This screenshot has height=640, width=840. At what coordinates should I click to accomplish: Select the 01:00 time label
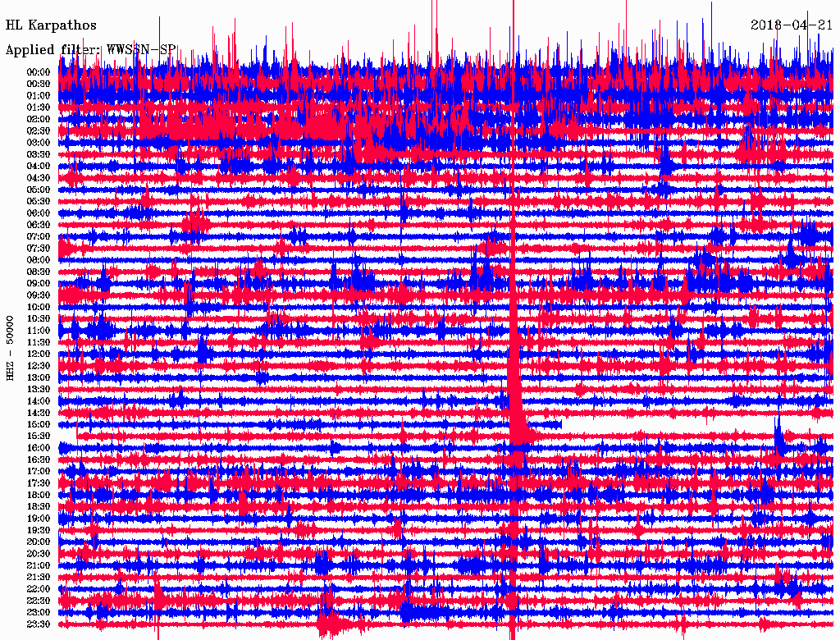coord(38,96)
